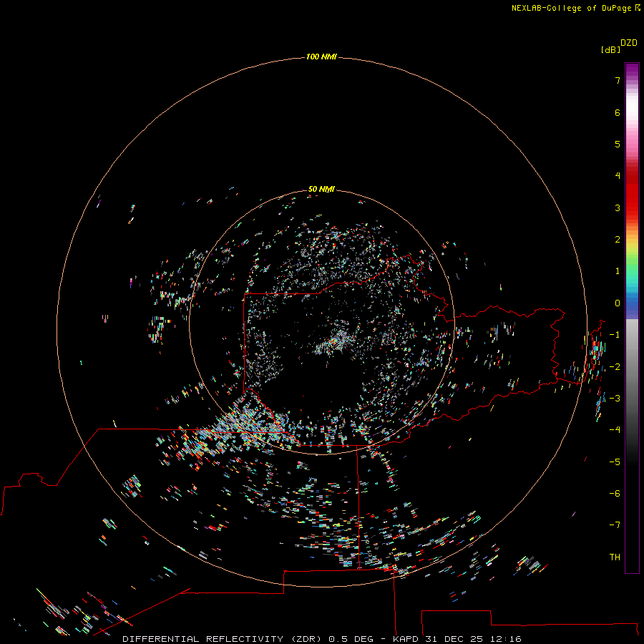
Task: Click the DZD colorbar title
Action: point(629,43)
